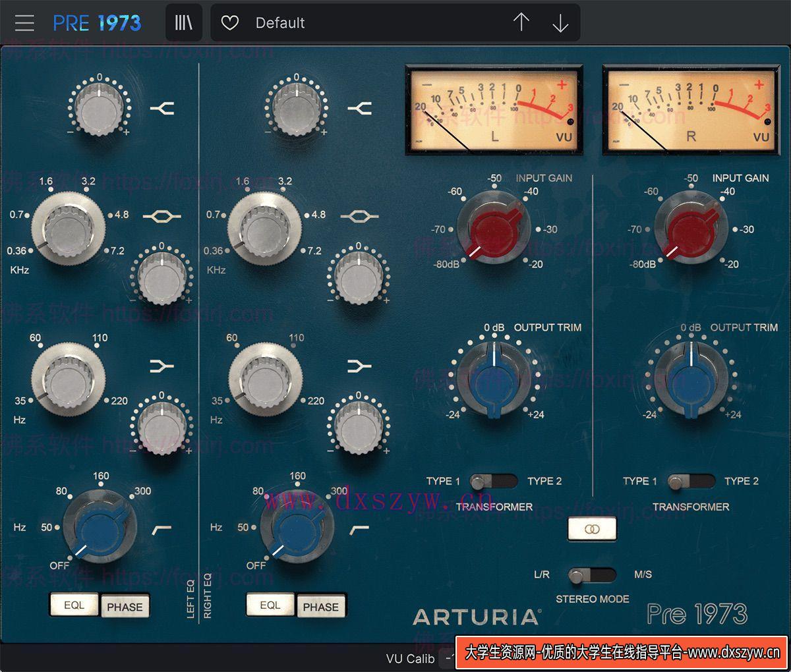Click the right mid frequency selector knob
Image resolution: width=791 pixels, height=672 pixels.
tap(264, 228)
